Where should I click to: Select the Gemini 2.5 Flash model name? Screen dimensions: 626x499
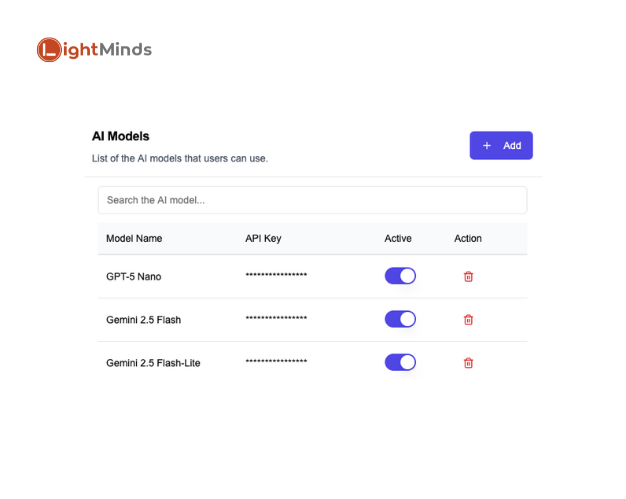coord(144,319)
